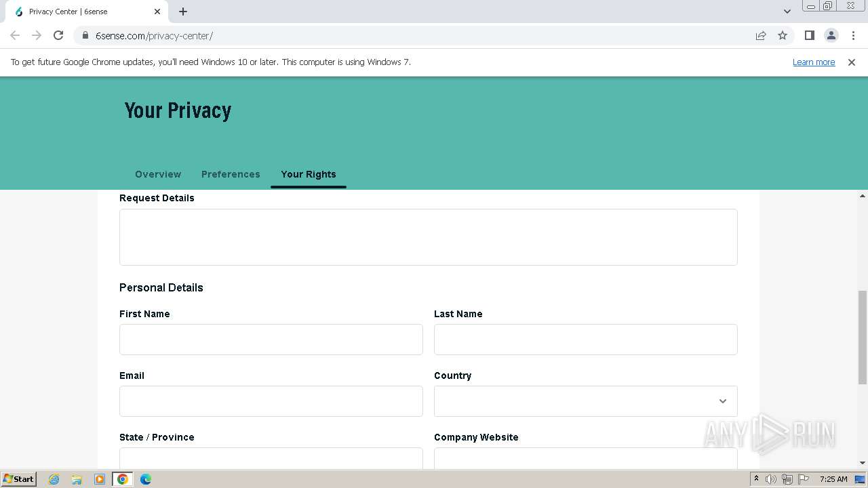Open the media player taskbar icon
868x488 pixels.
point(100,479)
